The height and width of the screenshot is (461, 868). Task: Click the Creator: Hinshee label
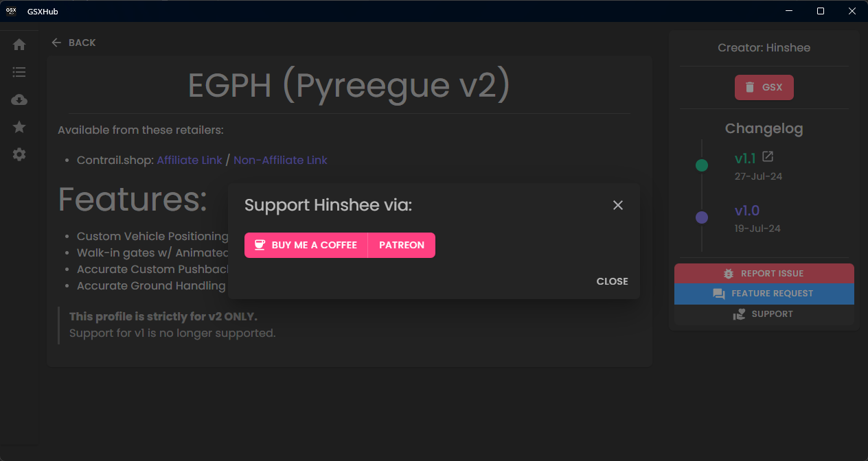[764, 48]
